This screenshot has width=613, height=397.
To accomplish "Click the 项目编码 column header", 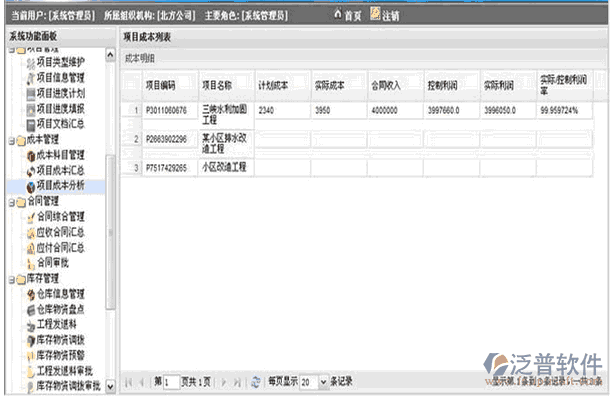I will pos(170,85).
